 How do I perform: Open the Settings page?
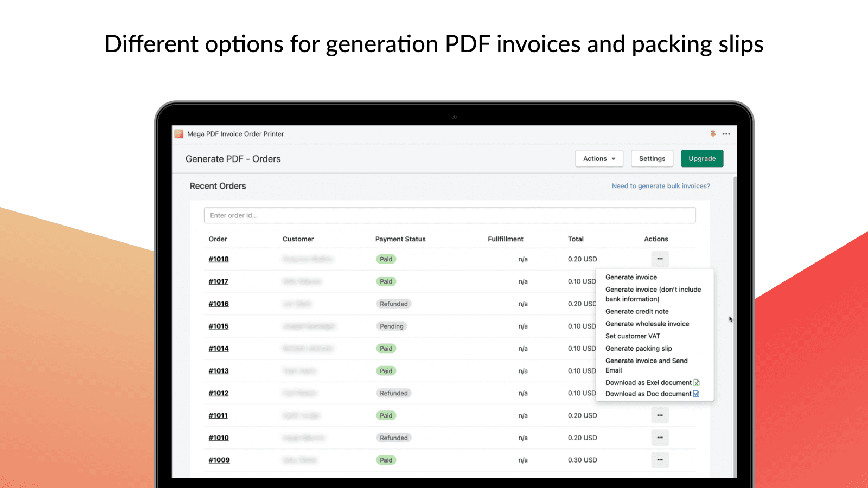point(652,158)
